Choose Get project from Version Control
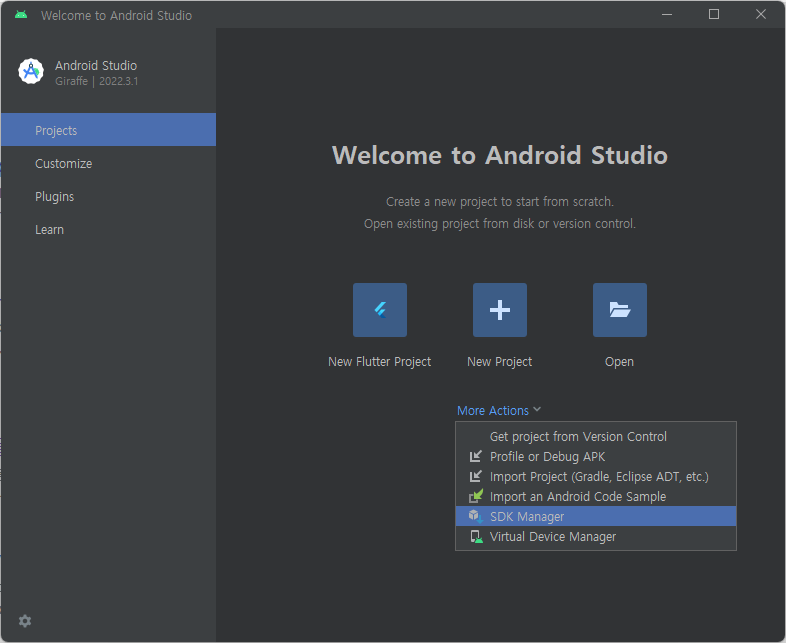 (596, 437)
